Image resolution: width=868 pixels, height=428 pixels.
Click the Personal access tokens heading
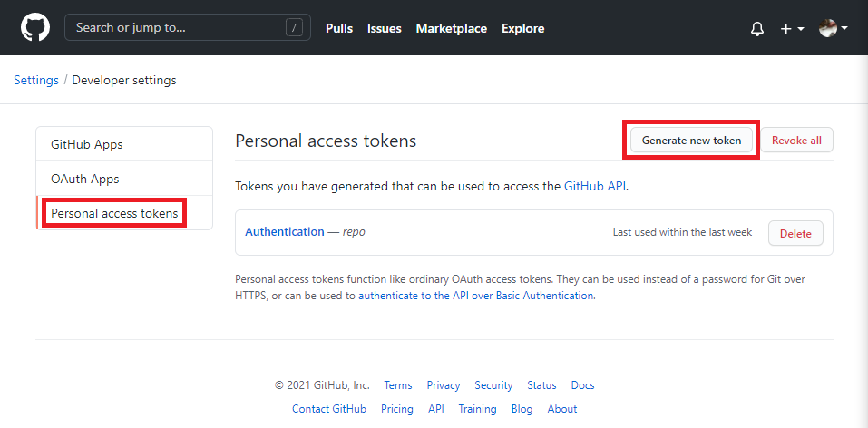click(326, 141)
